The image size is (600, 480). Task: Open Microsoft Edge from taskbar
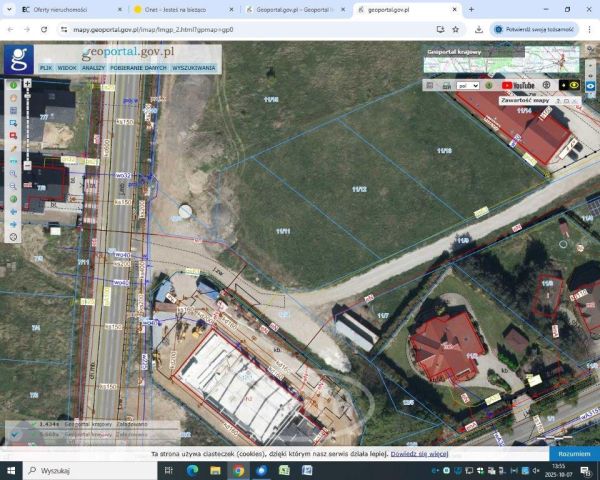point(192,470)
